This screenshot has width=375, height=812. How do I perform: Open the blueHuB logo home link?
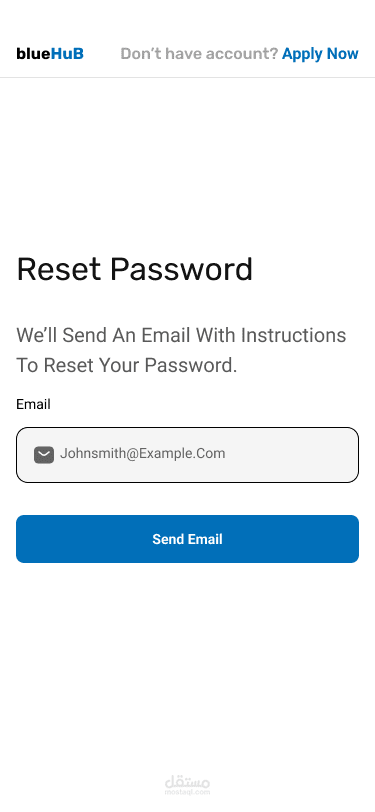(50, 53)
